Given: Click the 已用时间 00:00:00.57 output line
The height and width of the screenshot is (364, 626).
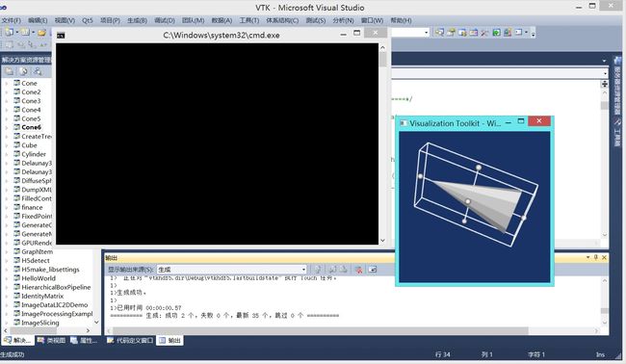Looking at the screenshot, I should tap(145, 308).
